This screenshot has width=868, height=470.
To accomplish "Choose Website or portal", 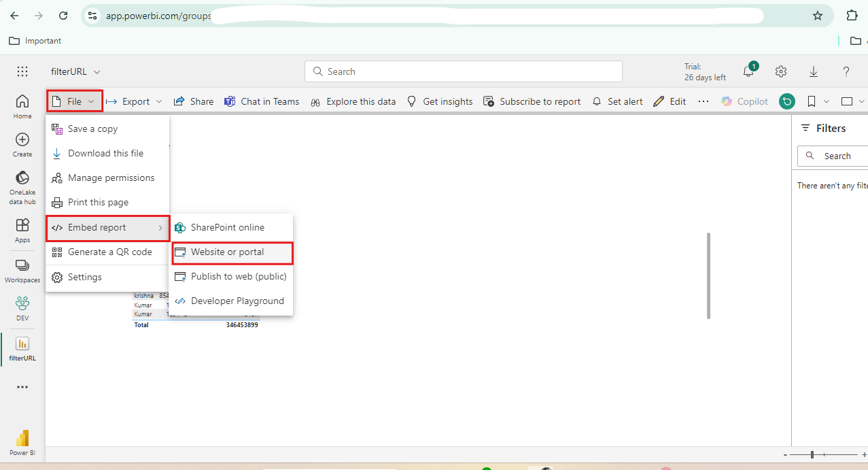I will (x=232, y=252).
